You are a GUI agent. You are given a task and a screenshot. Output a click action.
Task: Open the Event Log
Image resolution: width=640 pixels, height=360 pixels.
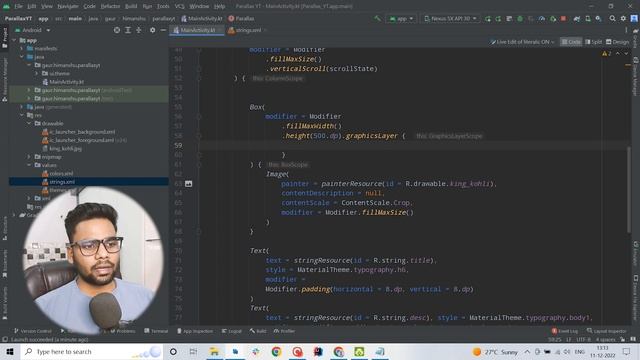tap(564, 331)
